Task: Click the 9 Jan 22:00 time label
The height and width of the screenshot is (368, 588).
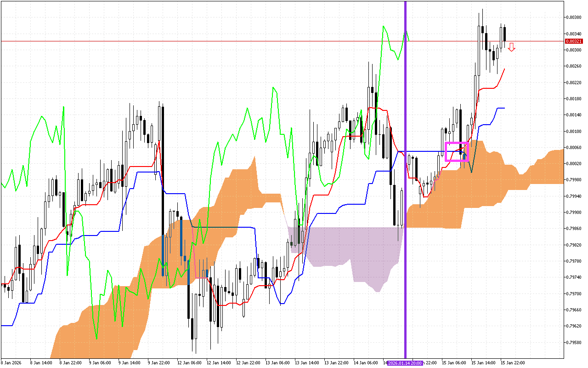Action: 158,363
